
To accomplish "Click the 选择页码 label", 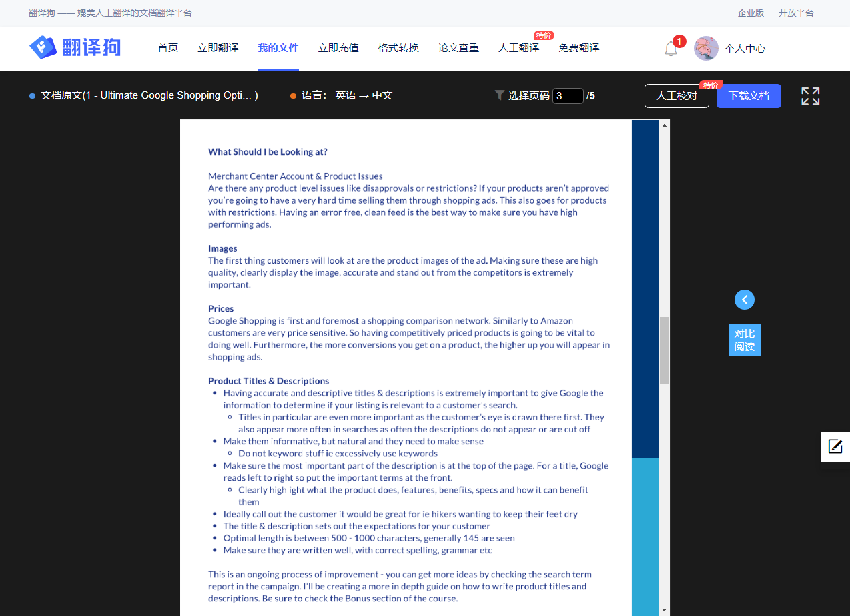I will [529, 96].
